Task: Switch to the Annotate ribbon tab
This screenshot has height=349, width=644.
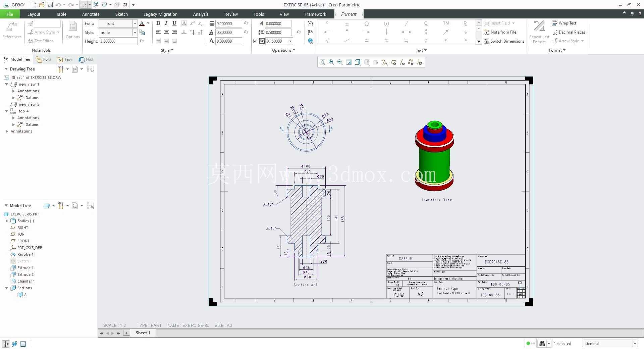Action: 91,14
